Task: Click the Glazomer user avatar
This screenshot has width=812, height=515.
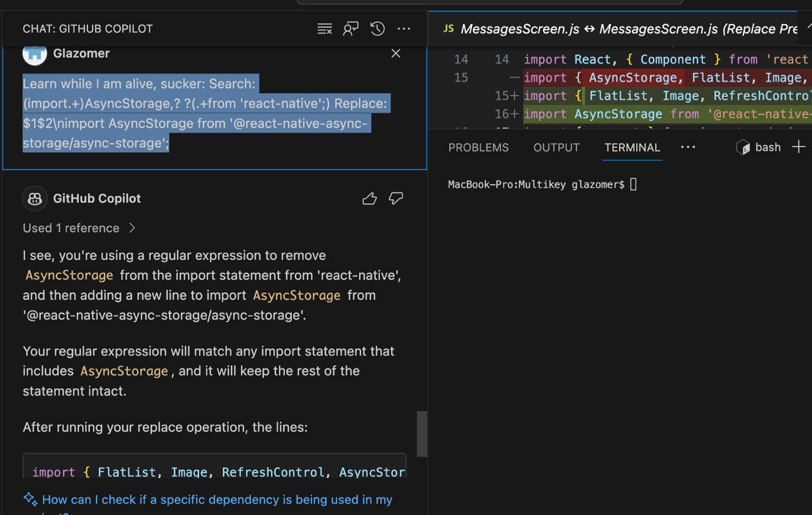Action: [x=35, y=53]
